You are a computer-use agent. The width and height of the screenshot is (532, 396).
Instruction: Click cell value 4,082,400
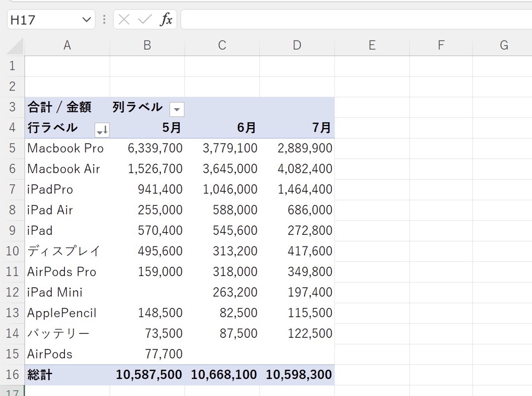(297, 169)
